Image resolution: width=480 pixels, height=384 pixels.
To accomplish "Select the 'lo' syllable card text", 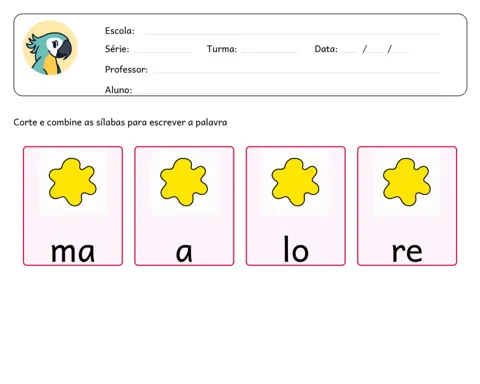I will coord(296,249).
